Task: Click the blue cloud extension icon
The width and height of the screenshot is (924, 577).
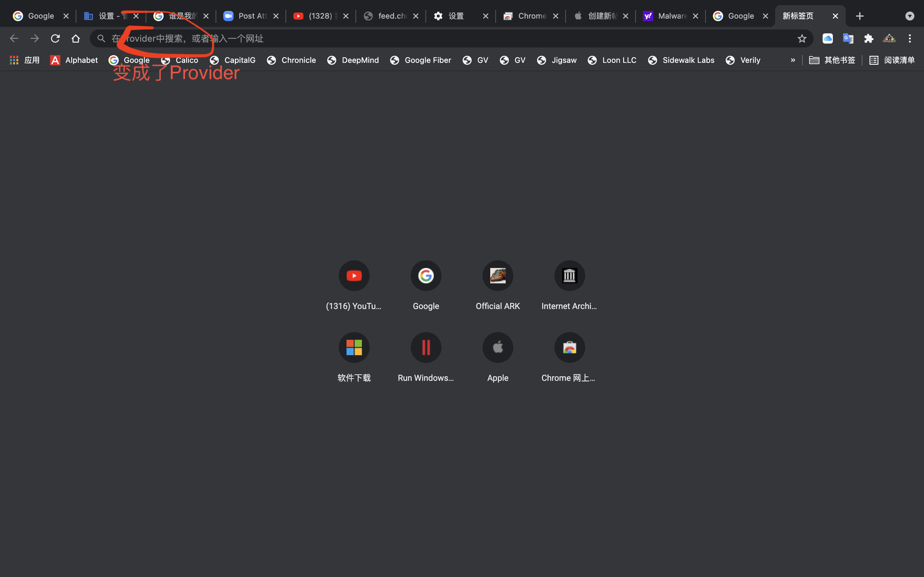Action: pos(827,38)
